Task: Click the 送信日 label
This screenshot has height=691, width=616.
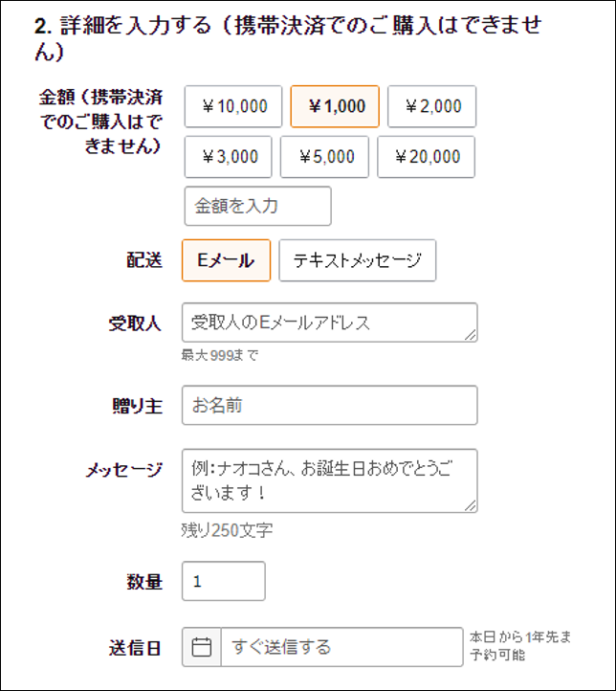Action: click(135, 647)
